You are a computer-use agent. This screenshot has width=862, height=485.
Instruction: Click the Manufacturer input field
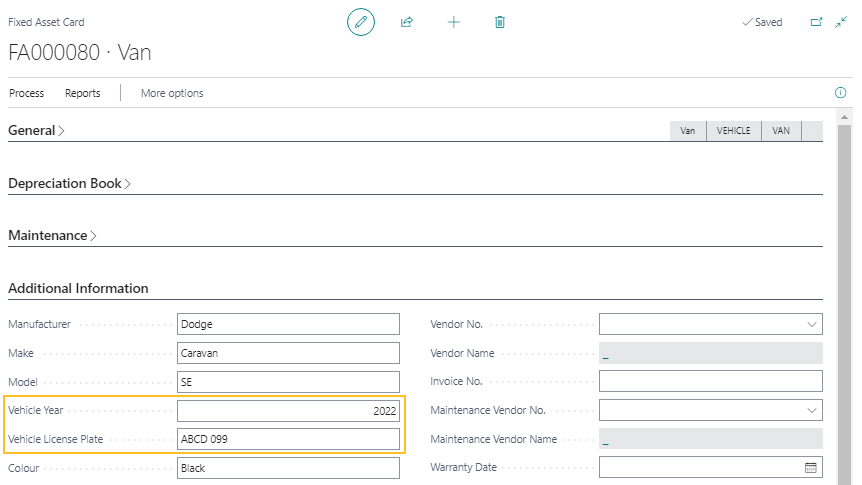click(288, 324)
